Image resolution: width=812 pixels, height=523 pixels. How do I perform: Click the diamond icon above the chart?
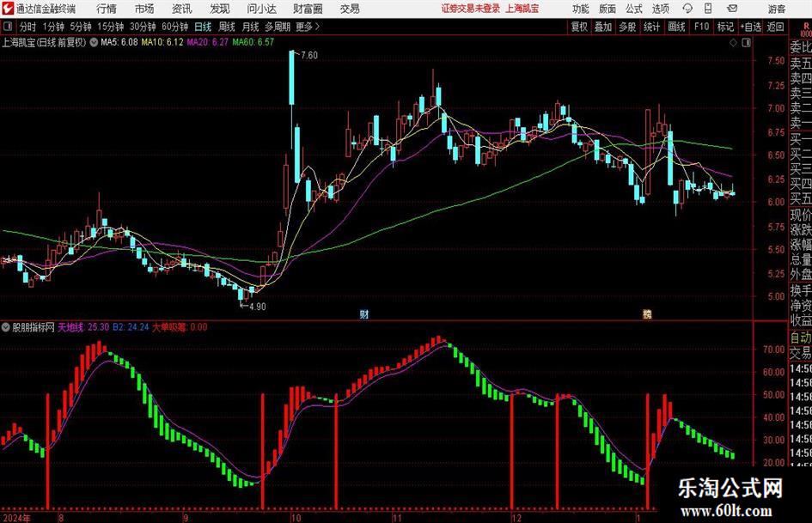pyautogui.click(x=733, y=43)
